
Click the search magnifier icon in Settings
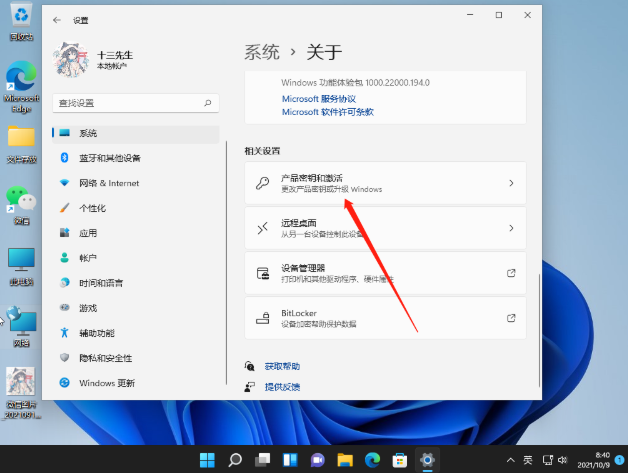pyautogui.click(x=207, y=103)
